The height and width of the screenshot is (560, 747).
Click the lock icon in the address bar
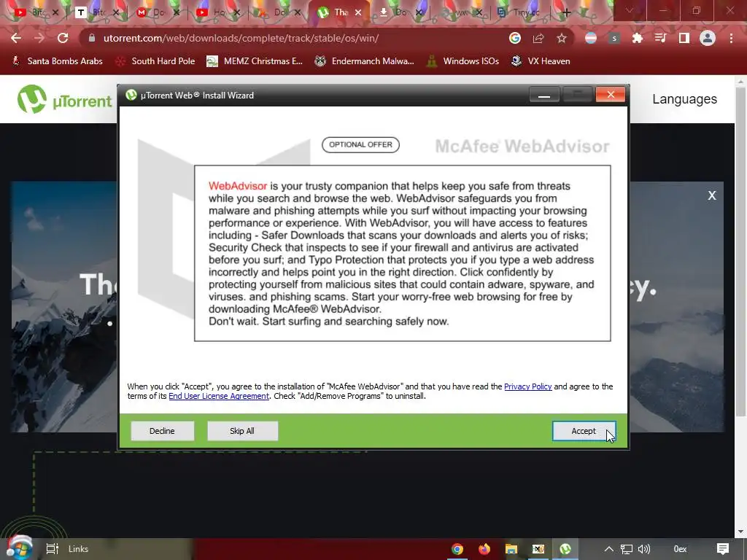92,38
